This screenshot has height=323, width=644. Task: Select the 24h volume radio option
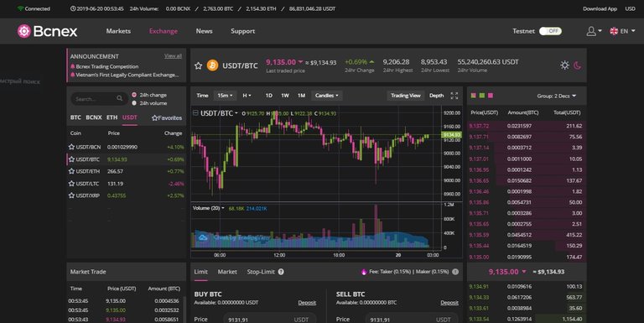click(134, 103)
